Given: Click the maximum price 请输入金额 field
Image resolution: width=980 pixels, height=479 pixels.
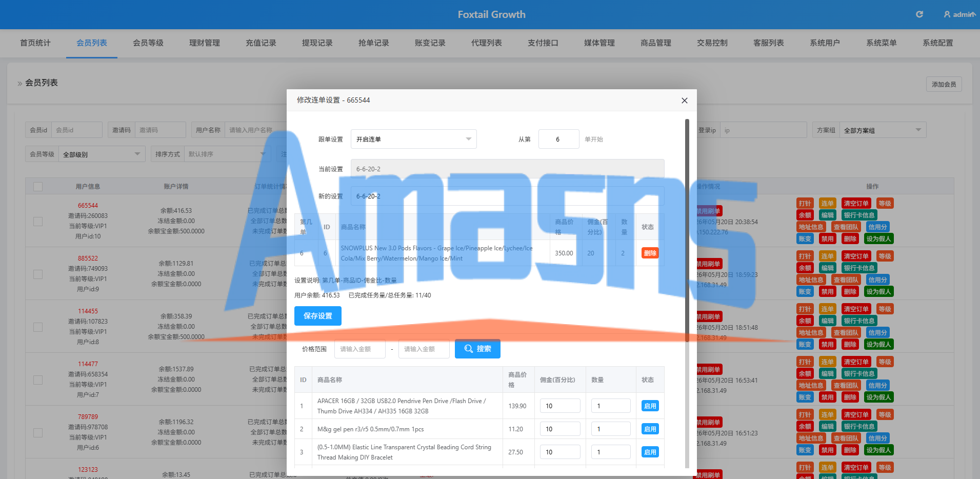Looking at the screenshot, I should pyautogui.click(x=424, y=349).
